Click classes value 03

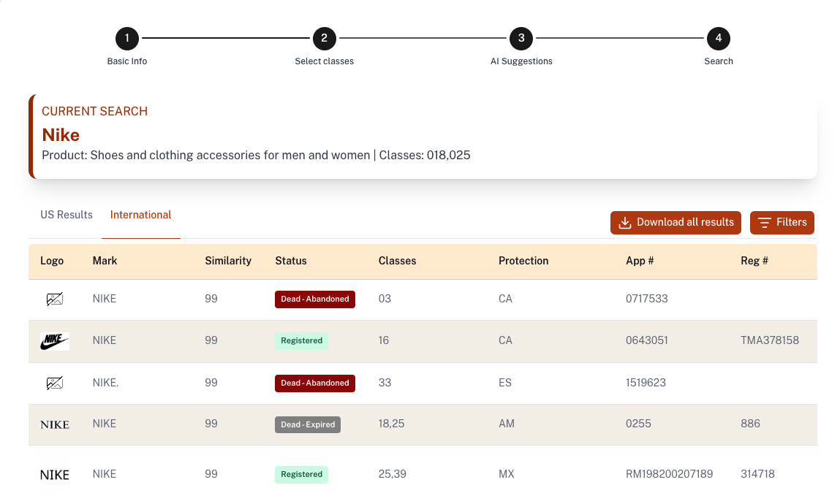coord(385,299)
